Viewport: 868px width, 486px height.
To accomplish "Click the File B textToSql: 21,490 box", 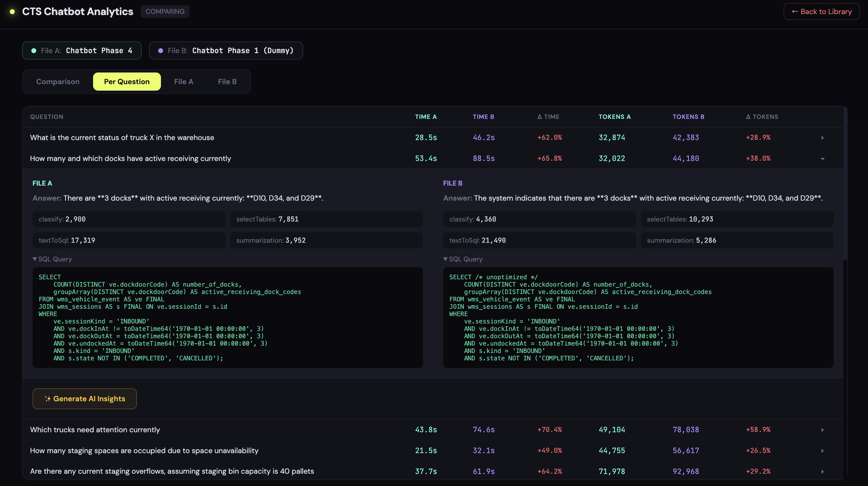I will click(x=539, y=240).
